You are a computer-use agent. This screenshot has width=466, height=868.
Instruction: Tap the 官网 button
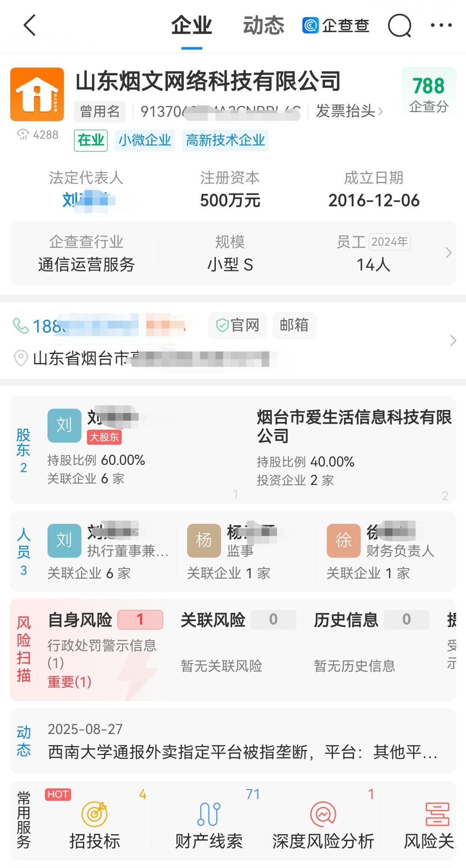point(238,326)
